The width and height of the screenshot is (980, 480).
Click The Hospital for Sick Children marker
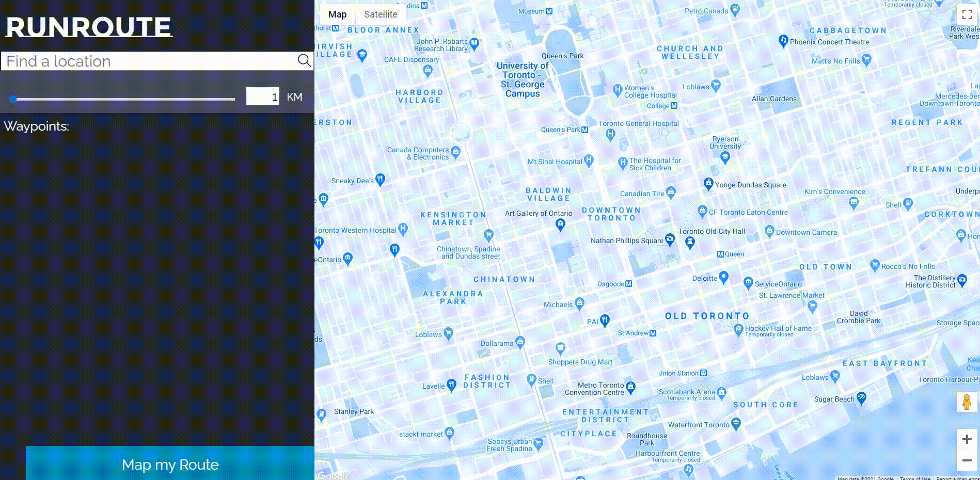pos(623,163)
